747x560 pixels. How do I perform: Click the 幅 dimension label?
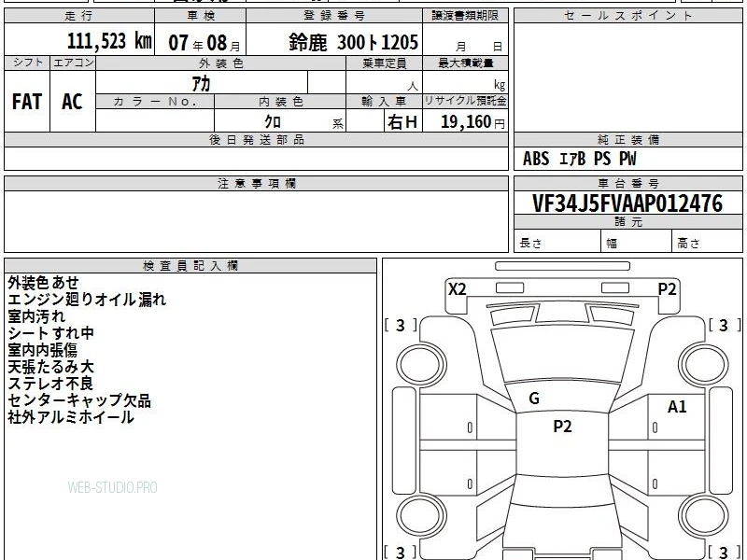coord(612,244)
